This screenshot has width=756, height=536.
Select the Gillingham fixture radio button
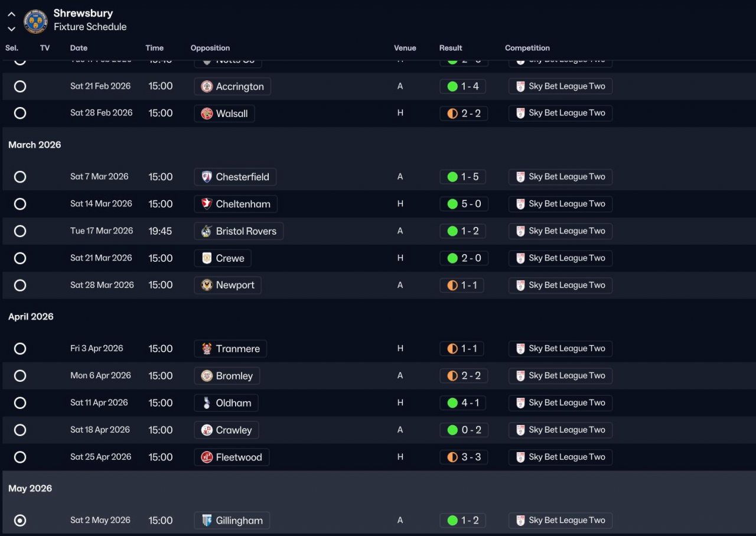20,521
